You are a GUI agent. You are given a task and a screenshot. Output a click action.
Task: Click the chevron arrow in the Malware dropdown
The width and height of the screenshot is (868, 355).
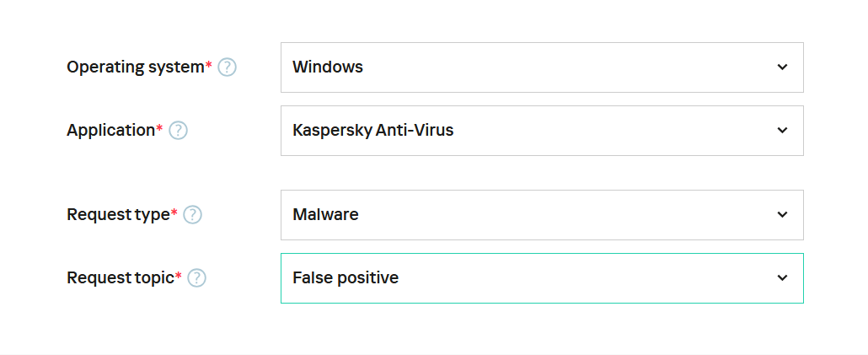(782, 215)
